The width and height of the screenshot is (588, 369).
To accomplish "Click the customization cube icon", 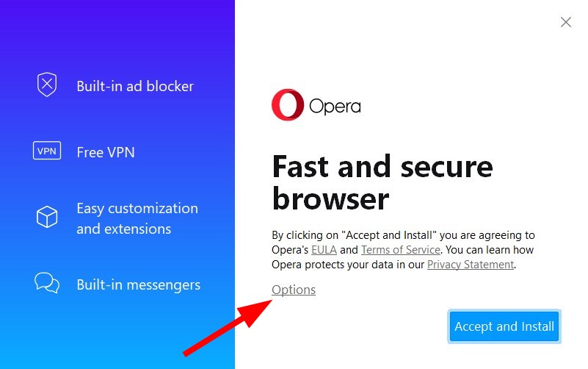I will [47, 217].
